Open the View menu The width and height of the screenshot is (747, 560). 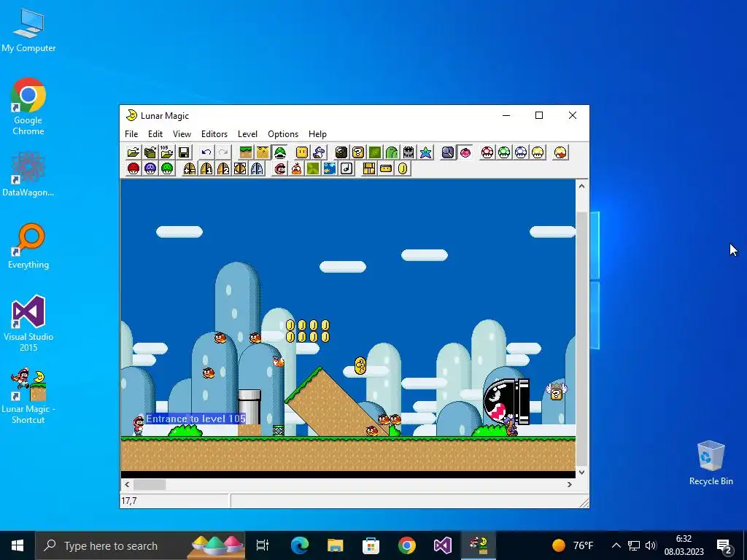pos(182,134)
